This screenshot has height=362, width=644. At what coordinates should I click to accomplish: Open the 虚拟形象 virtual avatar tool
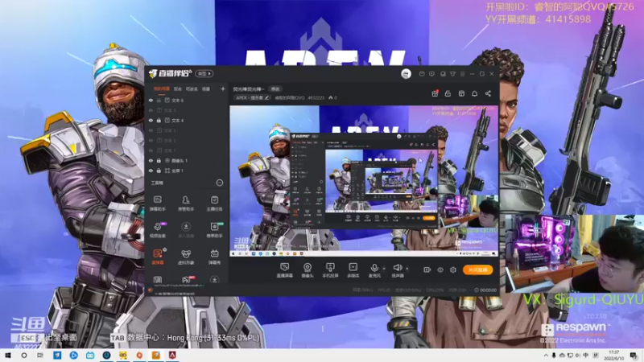186,257
